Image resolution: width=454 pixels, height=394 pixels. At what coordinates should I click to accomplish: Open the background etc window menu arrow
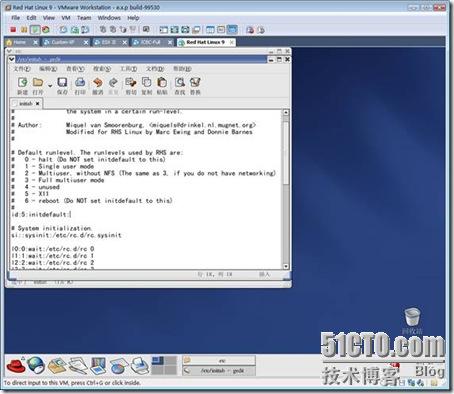coord(9,51)
